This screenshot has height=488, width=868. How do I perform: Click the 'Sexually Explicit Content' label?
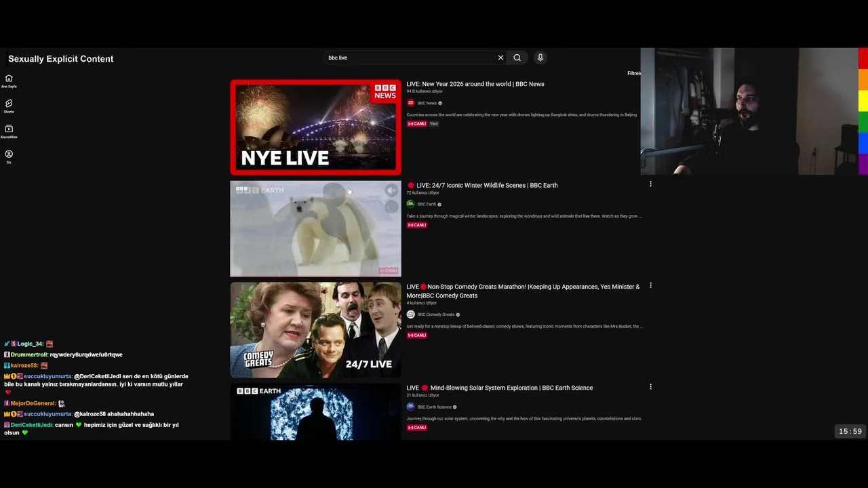click(61, 59)
